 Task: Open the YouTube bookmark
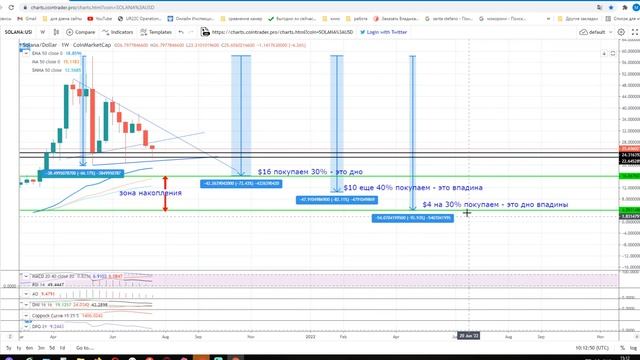(x=100, y=19)
